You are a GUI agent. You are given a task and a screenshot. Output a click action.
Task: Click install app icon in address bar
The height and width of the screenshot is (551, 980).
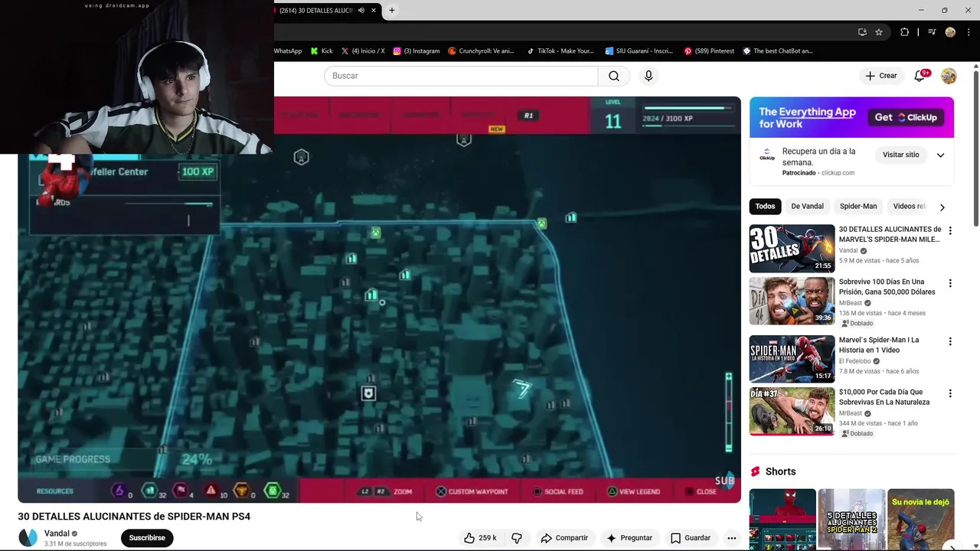click(x=862, y=32)
